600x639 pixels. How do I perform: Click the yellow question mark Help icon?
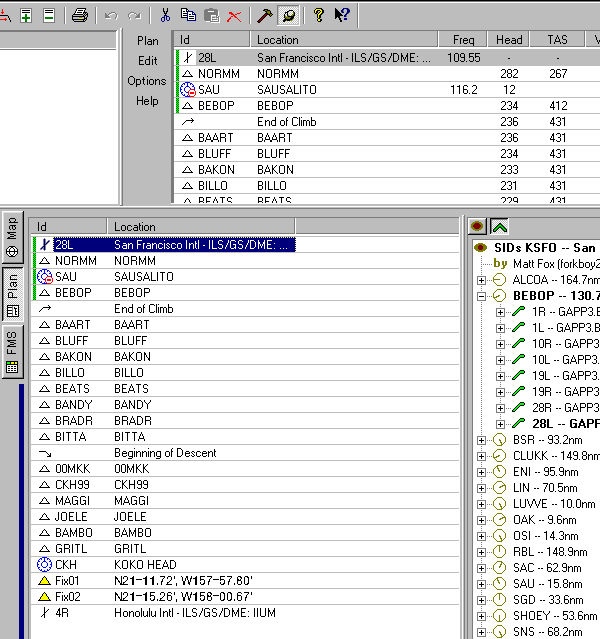[x=319, y=15]
